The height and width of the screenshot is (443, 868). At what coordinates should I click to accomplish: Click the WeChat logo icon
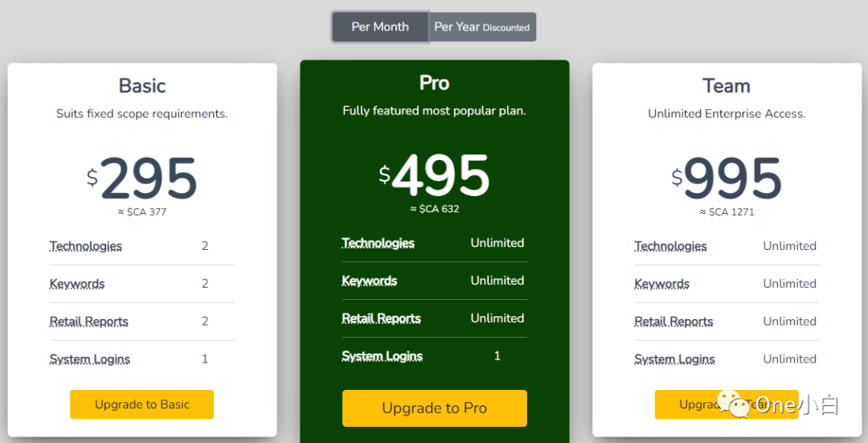tap(733, 404)
